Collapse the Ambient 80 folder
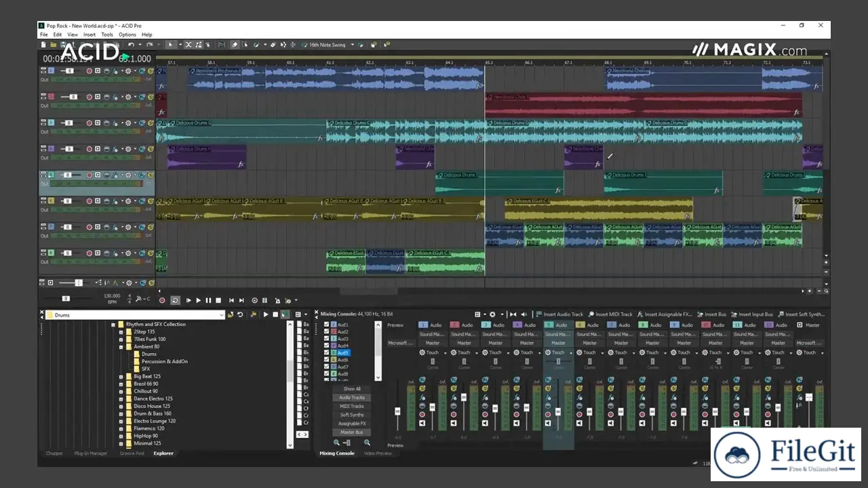Image resolution: width=868 pixels, height=488 pixels. (121, 347)
